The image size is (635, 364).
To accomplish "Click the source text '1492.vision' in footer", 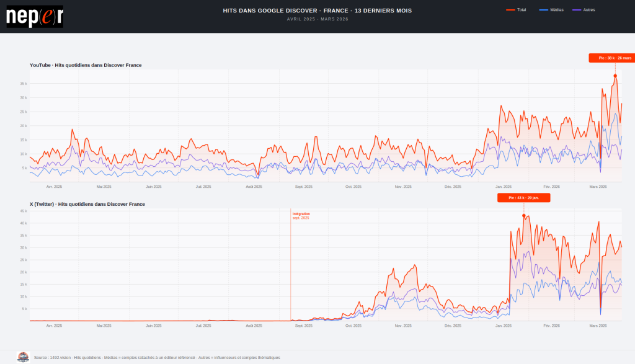I will pos(60,357).
